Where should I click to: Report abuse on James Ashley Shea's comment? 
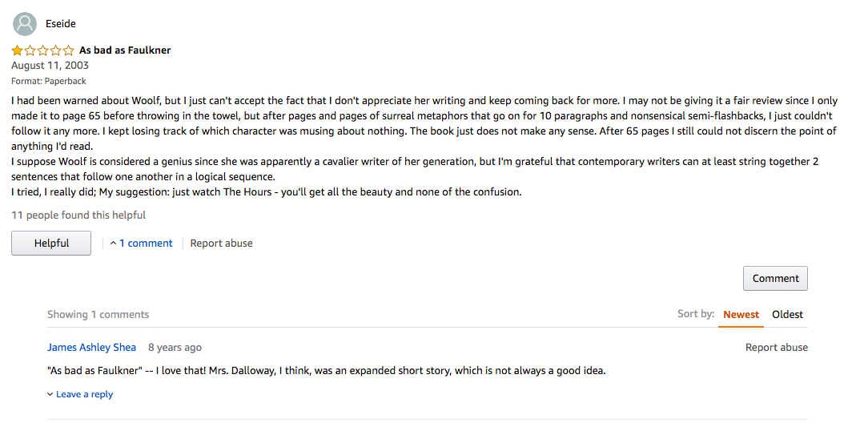pos(776,348)
